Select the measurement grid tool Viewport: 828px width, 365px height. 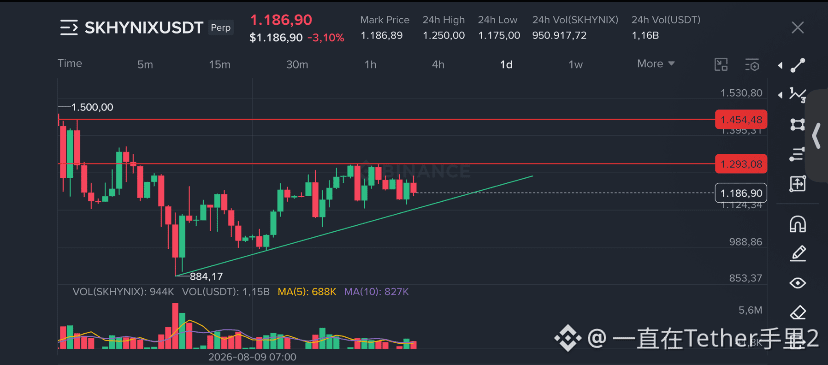pos(797,184)
